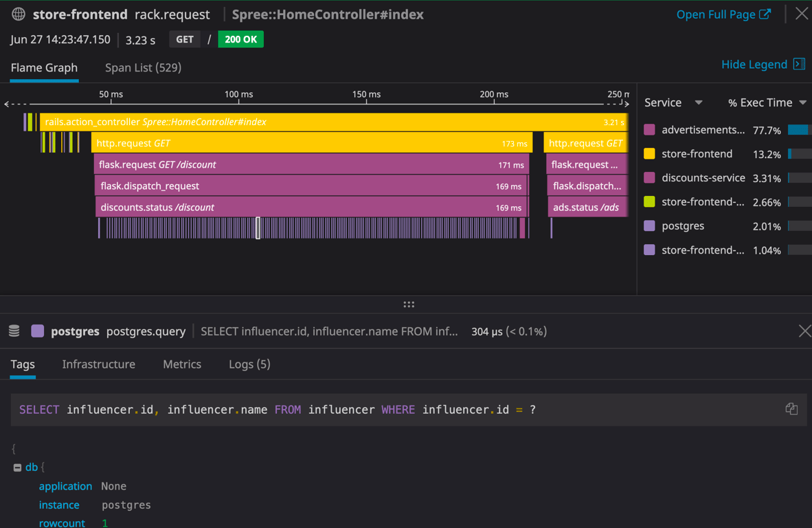
Task: Select the Infrastructure tab
Action: coord(98,364)
